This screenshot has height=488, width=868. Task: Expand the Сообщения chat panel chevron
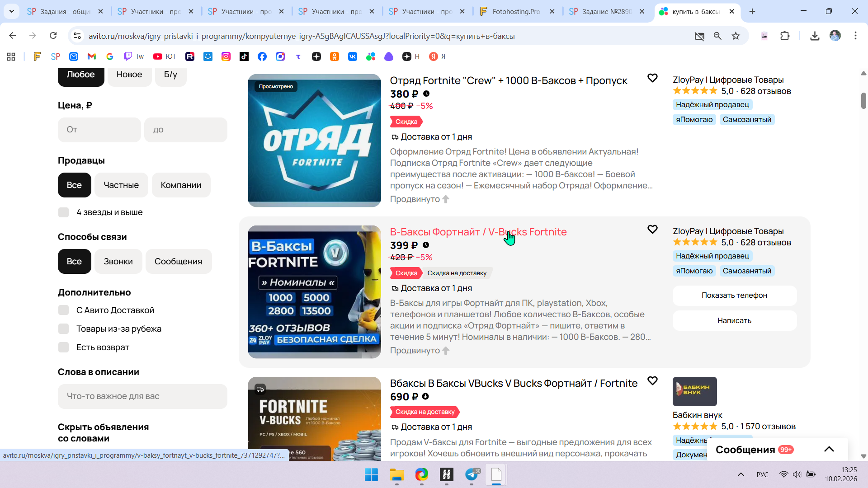pyautogui.click(x=829, y=449)
